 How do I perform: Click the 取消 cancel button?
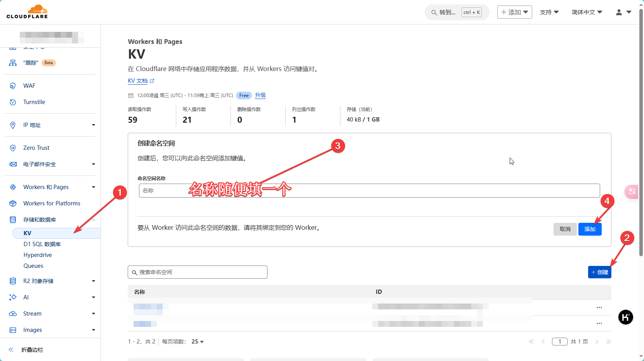(x=565, y=229)
